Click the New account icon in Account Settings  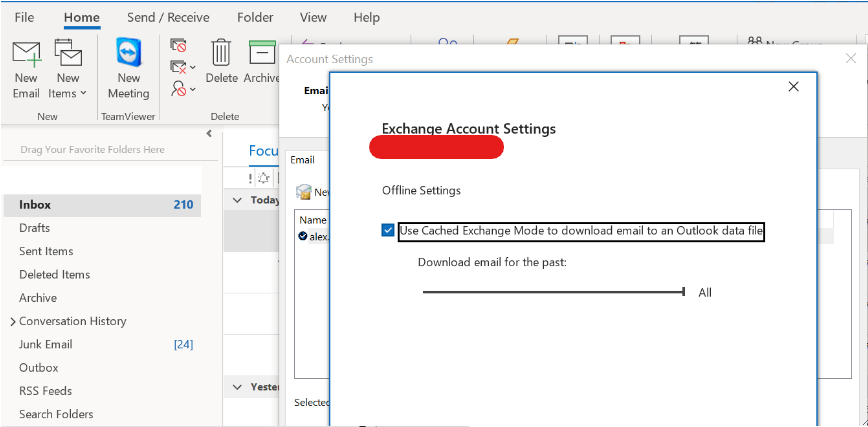303,192
